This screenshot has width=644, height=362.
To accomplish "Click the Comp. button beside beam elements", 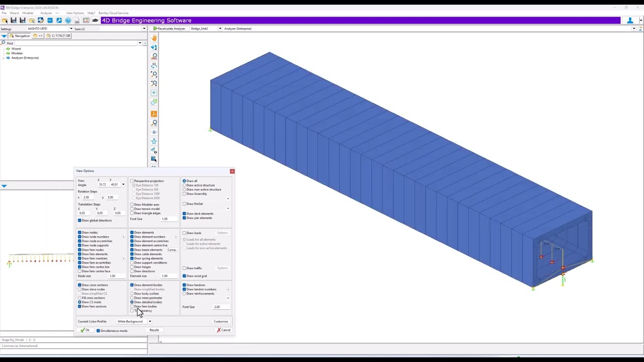I will tap(172, 250).
